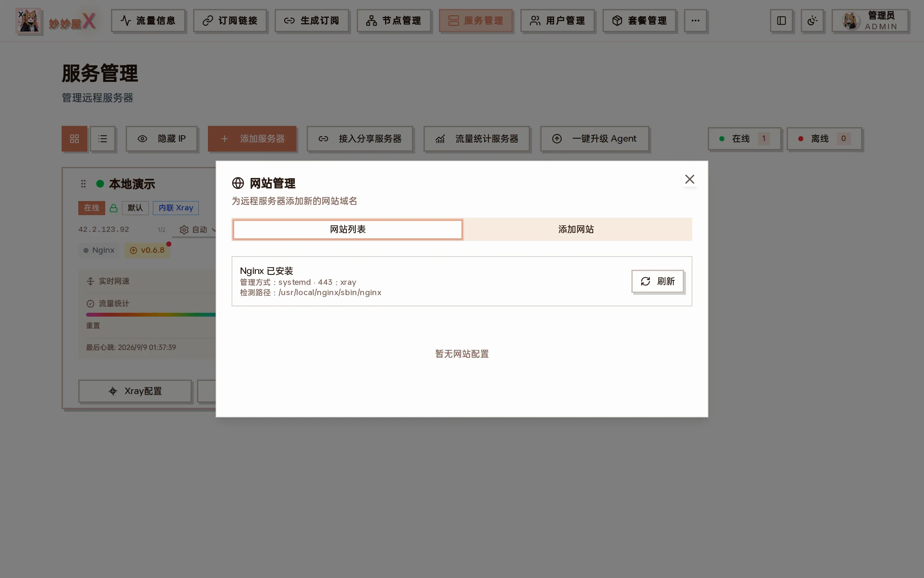924x578 pixels.
Task: Click the server IP 42.2.123.92
Action: [x=104, y=229]
